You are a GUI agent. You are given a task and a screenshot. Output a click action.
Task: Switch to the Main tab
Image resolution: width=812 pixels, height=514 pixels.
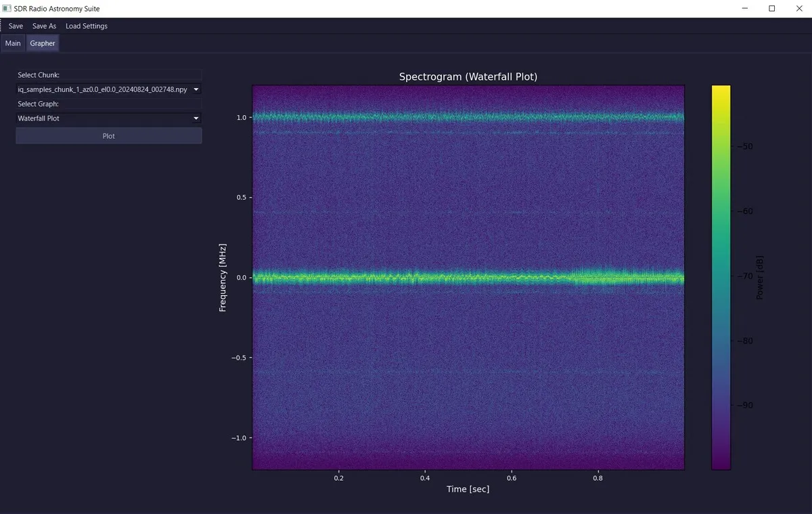click(x=13, y=43)
